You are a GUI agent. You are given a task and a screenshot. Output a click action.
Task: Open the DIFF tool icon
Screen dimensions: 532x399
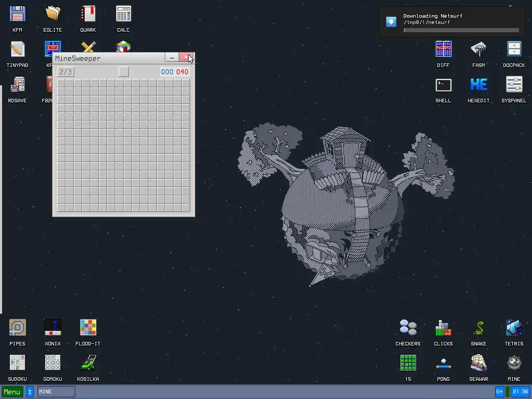(443, 49)
